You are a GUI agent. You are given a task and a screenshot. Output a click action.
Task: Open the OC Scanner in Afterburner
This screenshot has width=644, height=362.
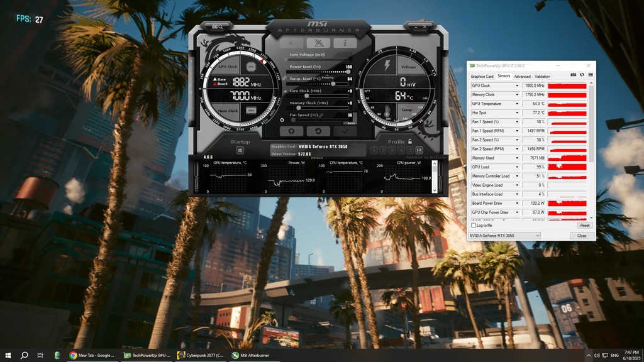tap(217, 26)
